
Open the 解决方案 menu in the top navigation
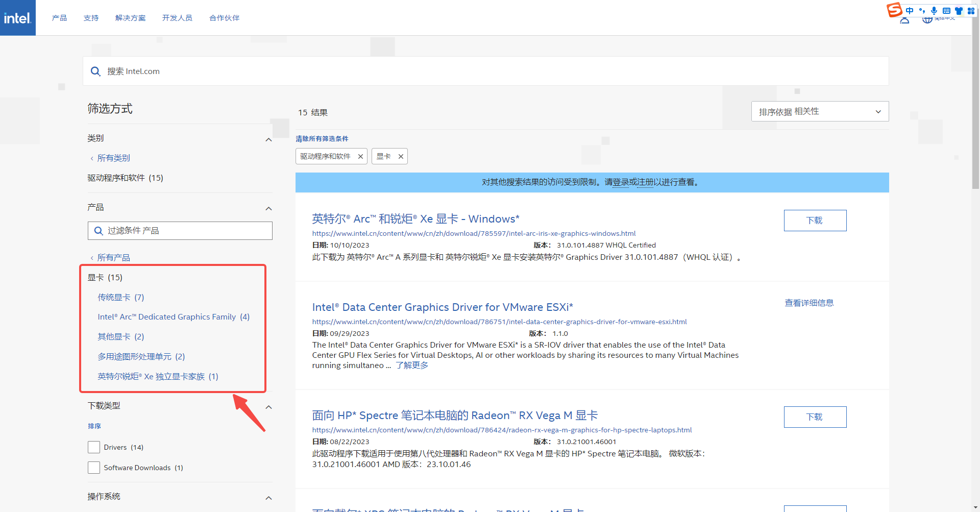tap(130, 18)
